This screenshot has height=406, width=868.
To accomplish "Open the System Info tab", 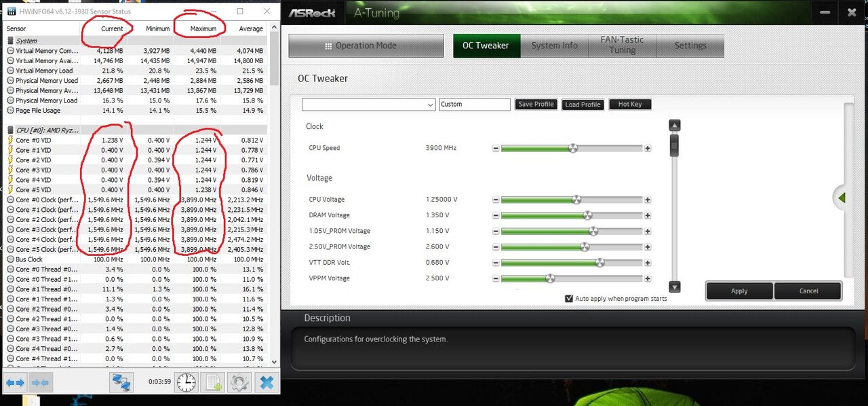I will 554,45.
